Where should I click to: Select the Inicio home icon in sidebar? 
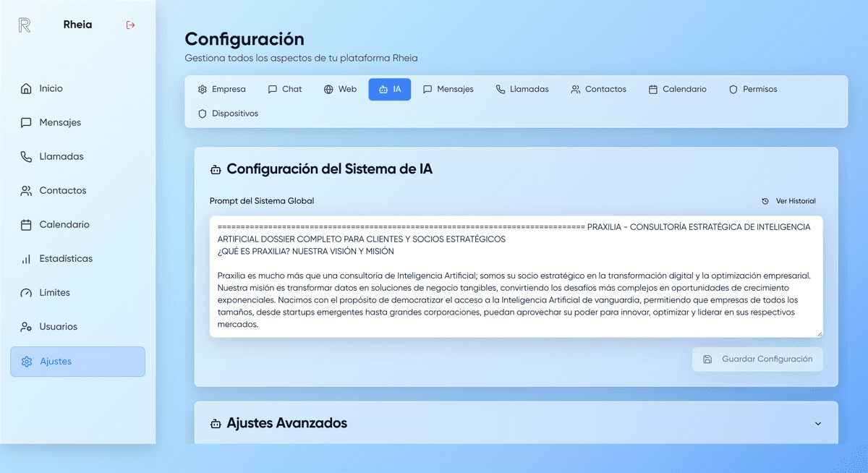[26, 88]
